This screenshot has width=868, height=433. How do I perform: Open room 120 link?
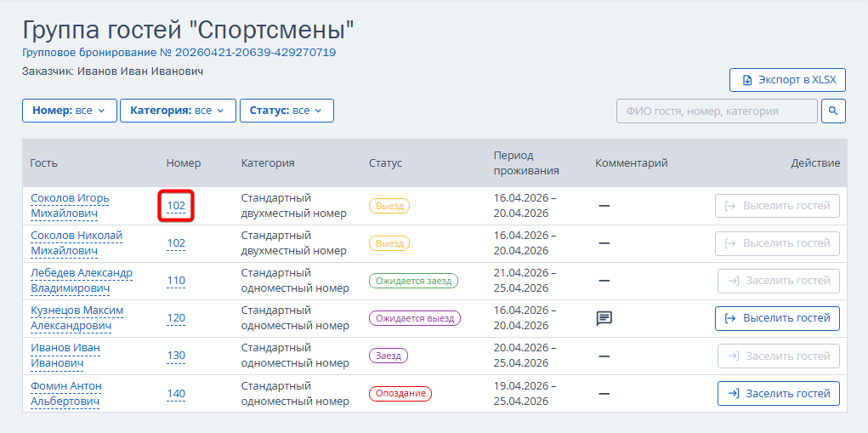tap(176, 318)
